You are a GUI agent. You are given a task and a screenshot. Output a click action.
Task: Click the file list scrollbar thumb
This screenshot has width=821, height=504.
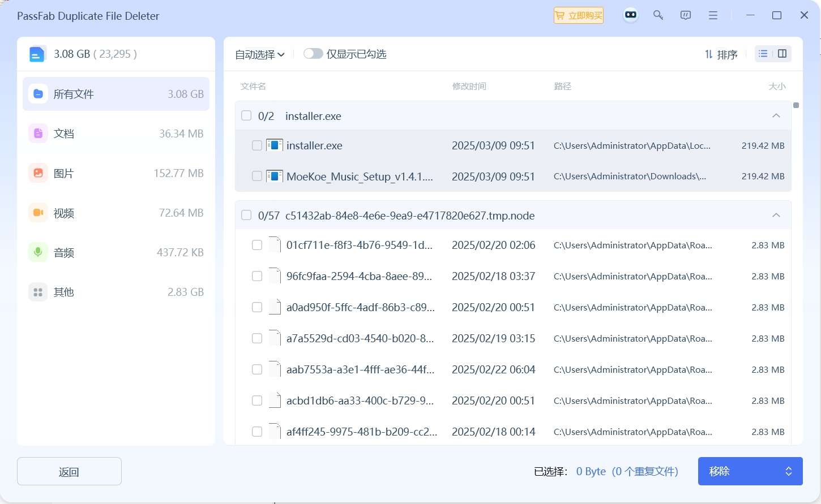click(x=796, y=105)
